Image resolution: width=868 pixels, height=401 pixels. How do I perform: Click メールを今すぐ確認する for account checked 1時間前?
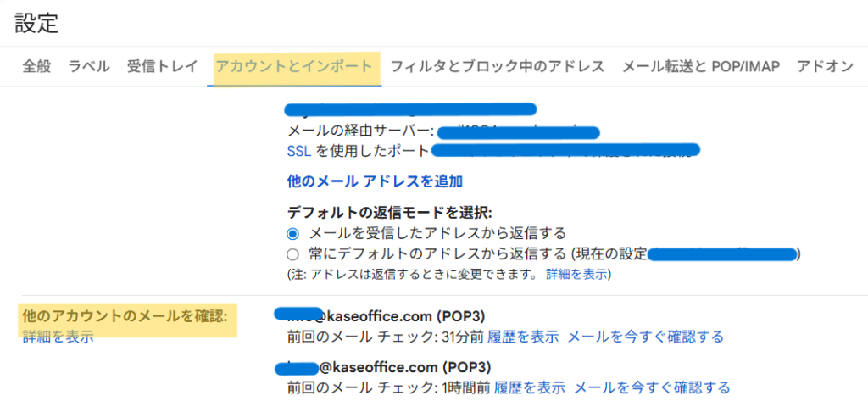coord(652,387)
